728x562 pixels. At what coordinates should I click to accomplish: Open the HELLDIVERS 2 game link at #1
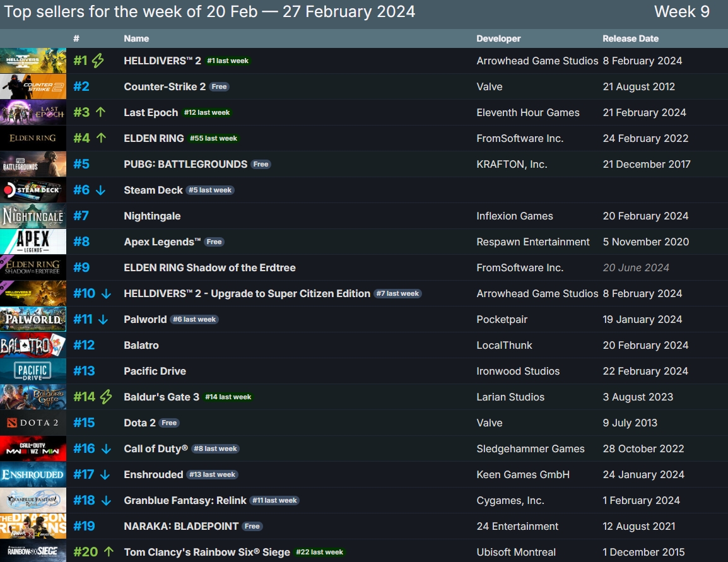click(163, 61)
